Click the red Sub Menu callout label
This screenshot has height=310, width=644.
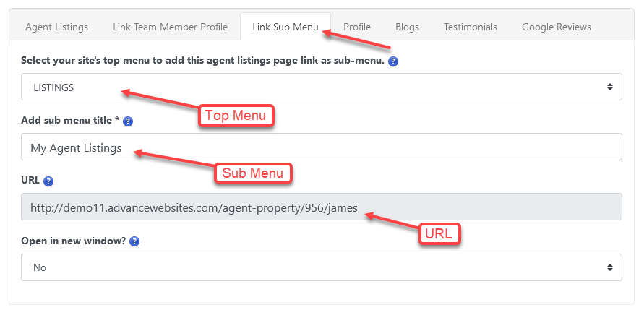point(253,173)
